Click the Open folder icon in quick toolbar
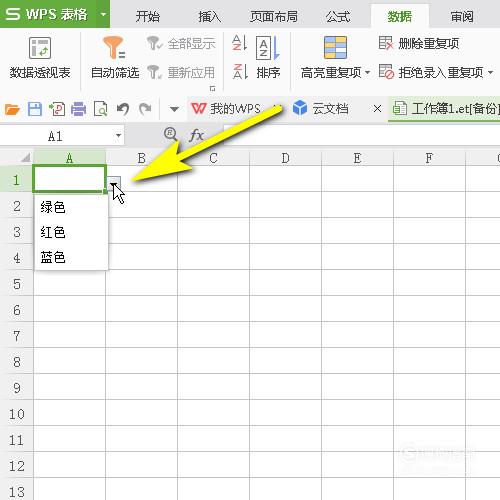 coord(12,109)
